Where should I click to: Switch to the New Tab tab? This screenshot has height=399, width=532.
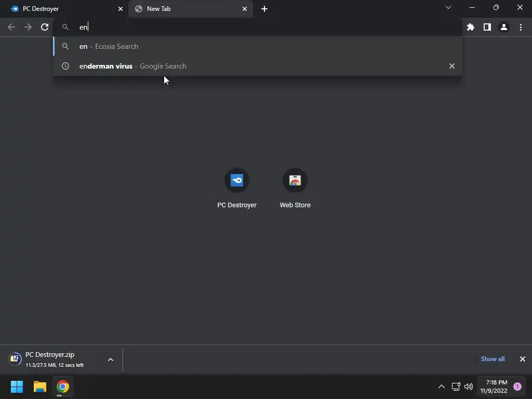pos(190,9)
